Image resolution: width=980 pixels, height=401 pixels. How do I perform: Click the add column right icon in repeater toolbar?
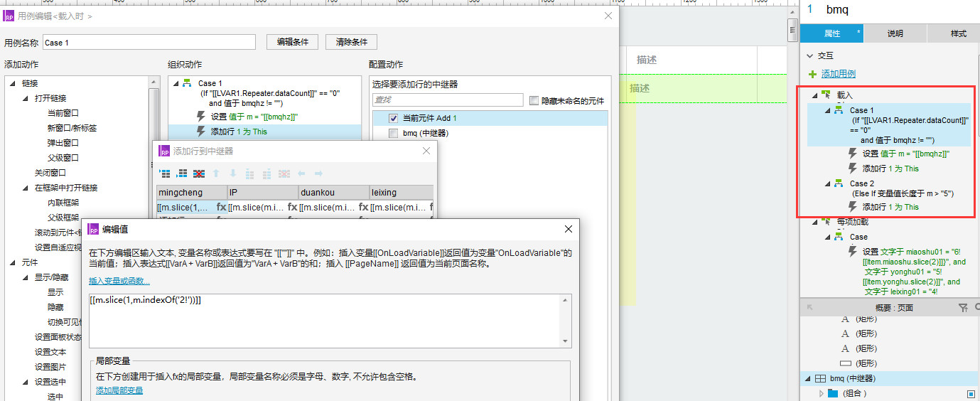click(x=267, y=173)
